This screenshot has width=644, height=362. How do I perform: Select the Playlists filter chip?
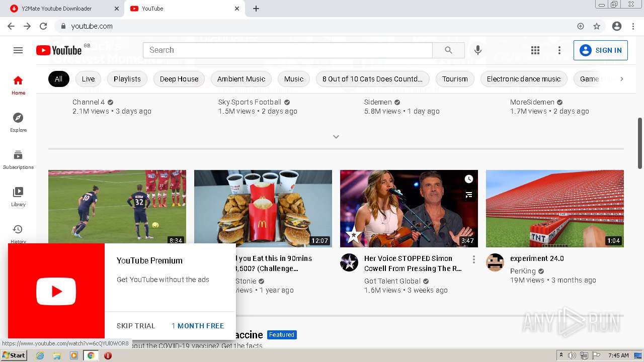[x=127, y=79]
